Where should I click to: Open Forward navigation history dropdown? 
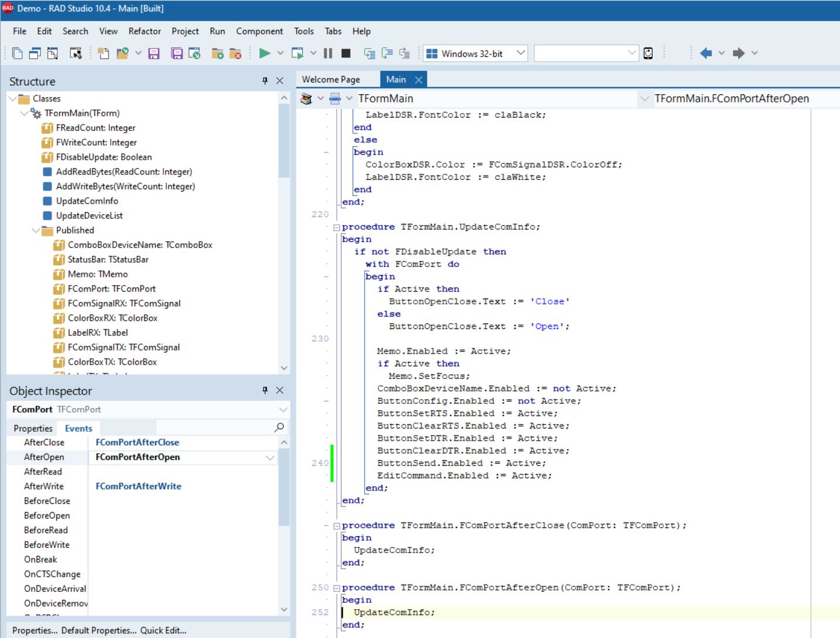pyautogui.click(x=755, y=53)
